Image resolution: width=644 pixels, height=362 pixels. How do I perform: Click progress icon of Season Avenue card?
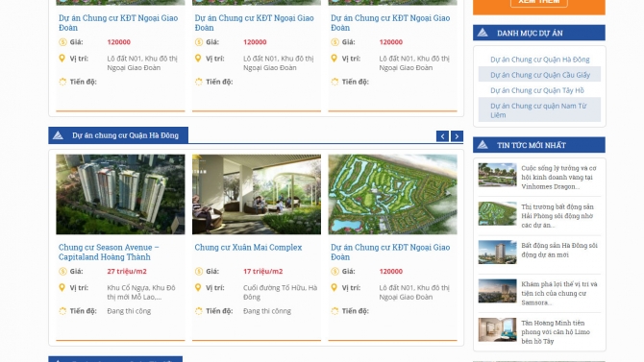(x=62, y=311)
